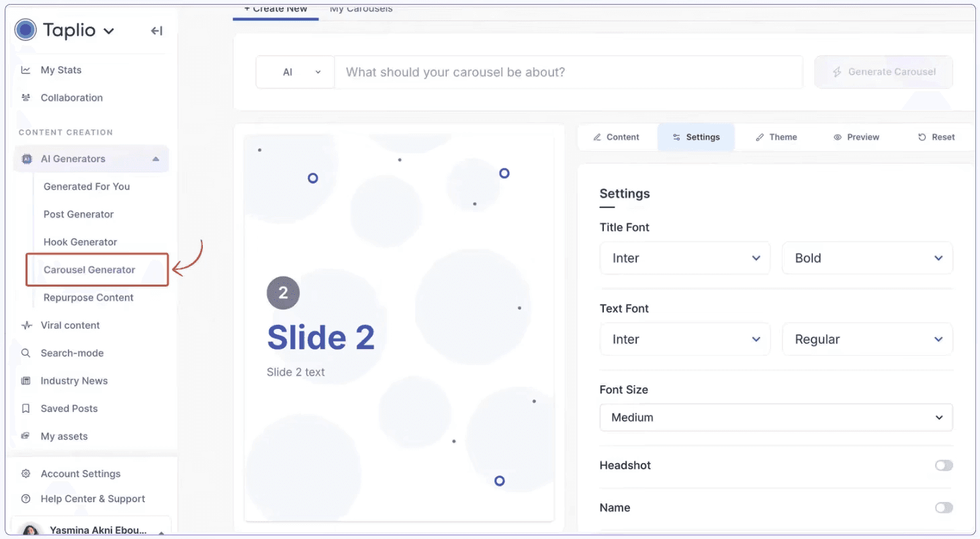The width and height of the screenshot is (980, 539).
Task: Switch to the Theme tab
Action: [x=776, y=137]
